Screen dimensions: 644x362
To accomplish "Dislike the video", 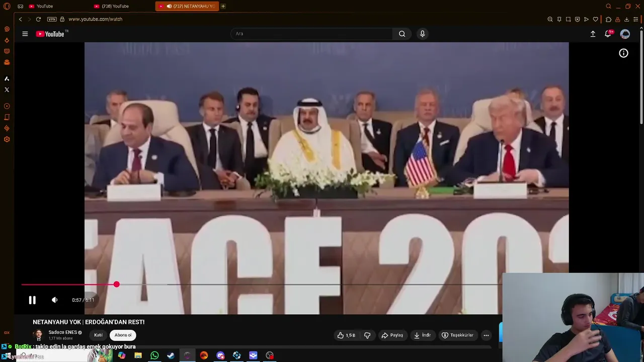I will click(367, 335).
